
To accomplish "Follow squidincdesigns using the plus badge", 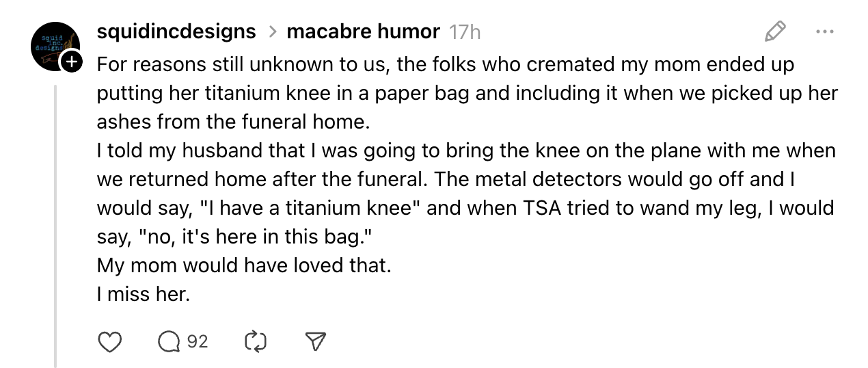I will (71, 62).
